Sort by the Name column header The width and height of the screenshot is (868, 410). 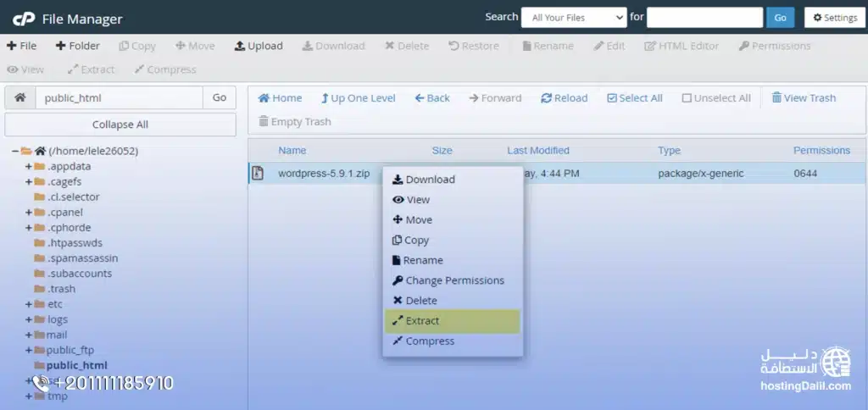click(x=292, y=151)
